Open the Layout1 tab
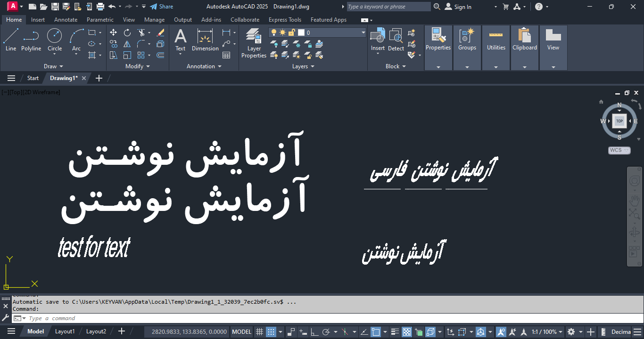This screenshot has height=339, width=644. [65, 331]
